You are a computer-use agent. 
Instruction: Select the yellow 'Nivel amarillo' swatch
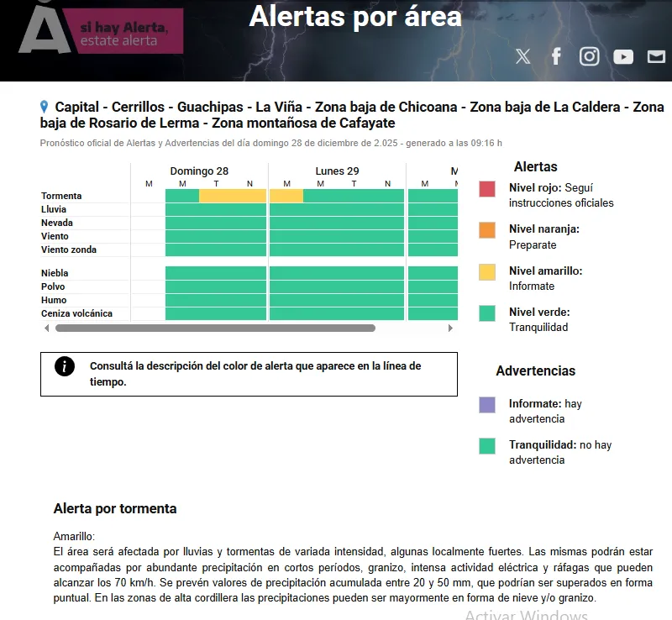pyautogui.click(x=487, y=271)
